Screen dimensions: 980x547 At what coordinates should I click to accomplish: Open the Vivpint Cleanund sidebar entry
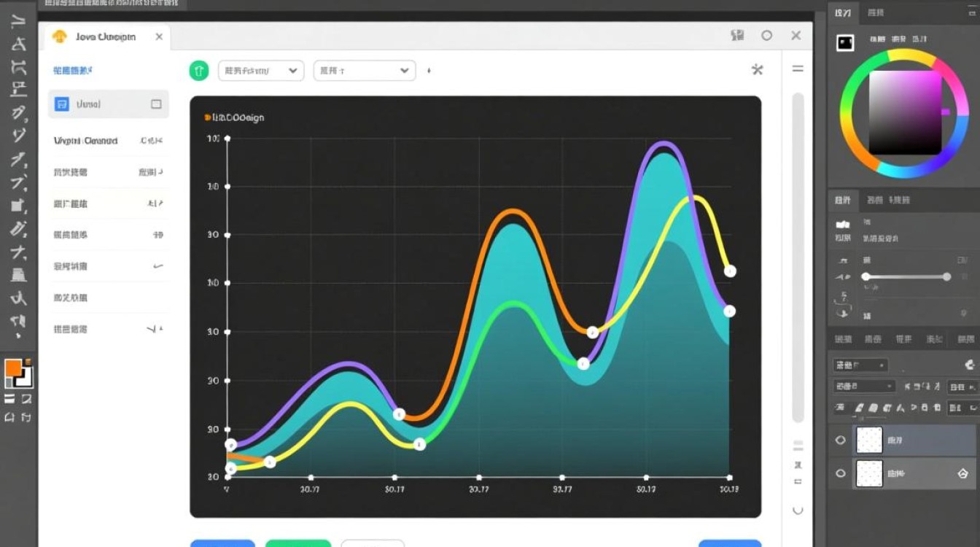tap(86, 141)
